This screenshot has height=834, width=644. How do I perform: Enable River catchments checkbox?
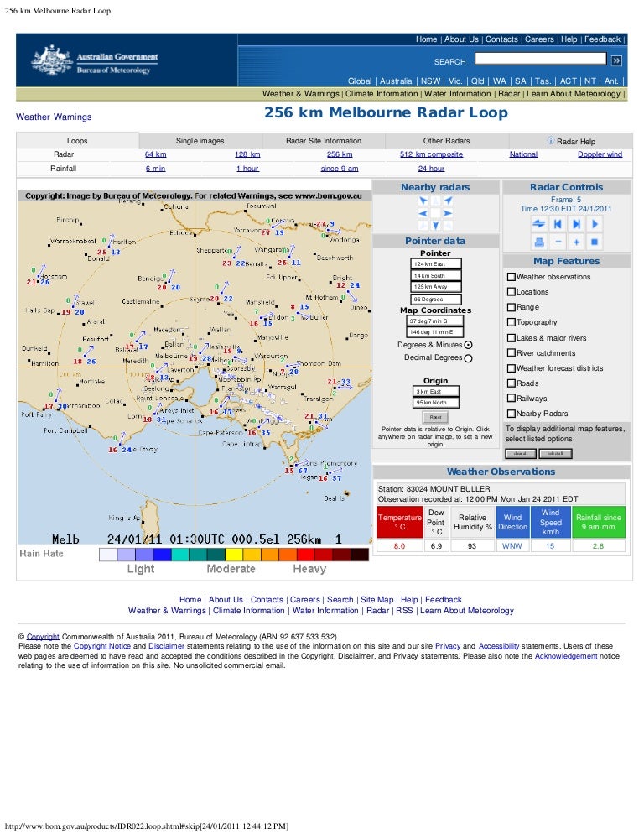[x=511, y=352]
